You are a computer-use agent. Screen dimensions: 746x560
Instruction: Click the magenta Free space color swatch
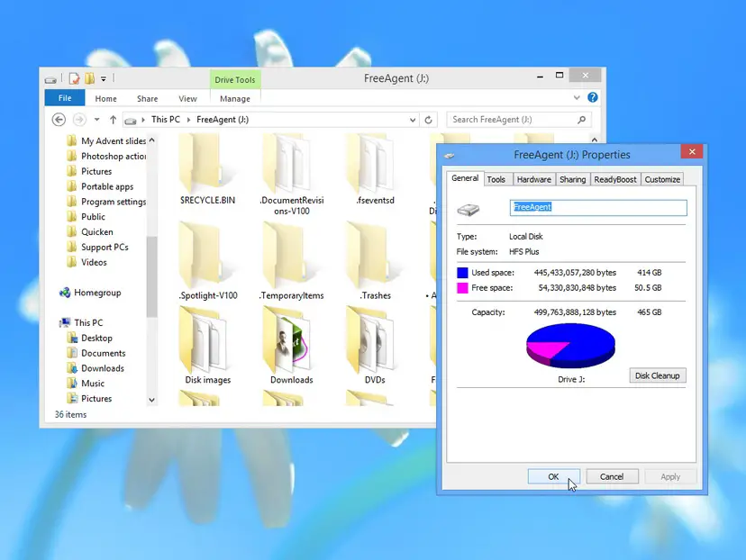point(462,287)
